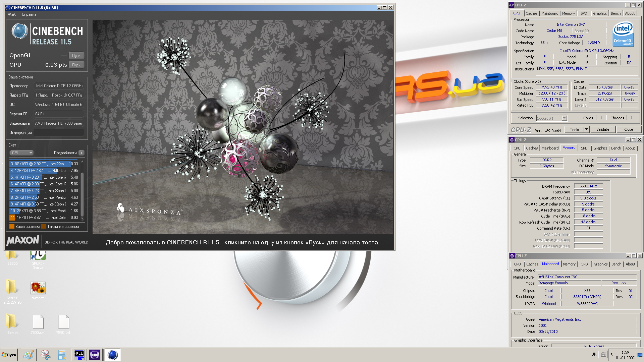This screenshot has width=644, height=362.
Task: Open Caches tab in Mainboard CPU-Z window
Action: (x=532, y=264)
